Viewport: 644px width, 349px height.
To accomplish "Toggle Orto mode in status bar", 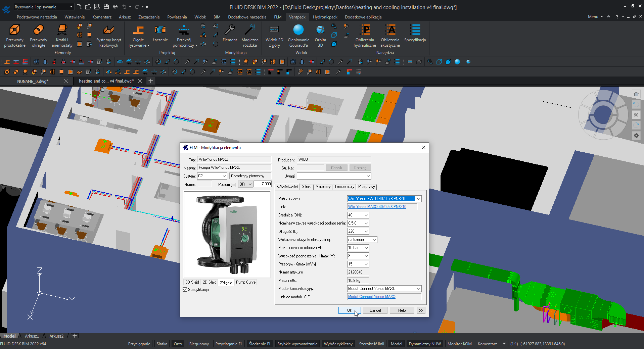I will point(178,344).
